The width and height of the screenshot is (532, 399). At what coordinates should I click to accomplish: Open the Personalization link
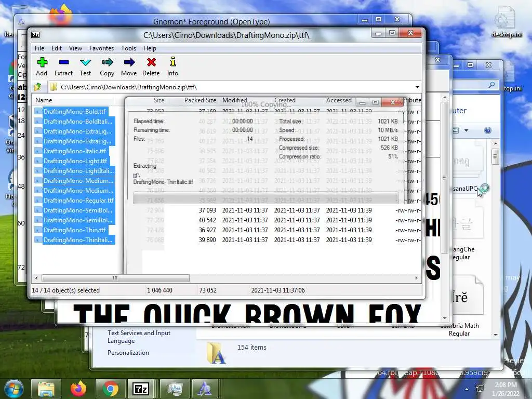point(128,353)
